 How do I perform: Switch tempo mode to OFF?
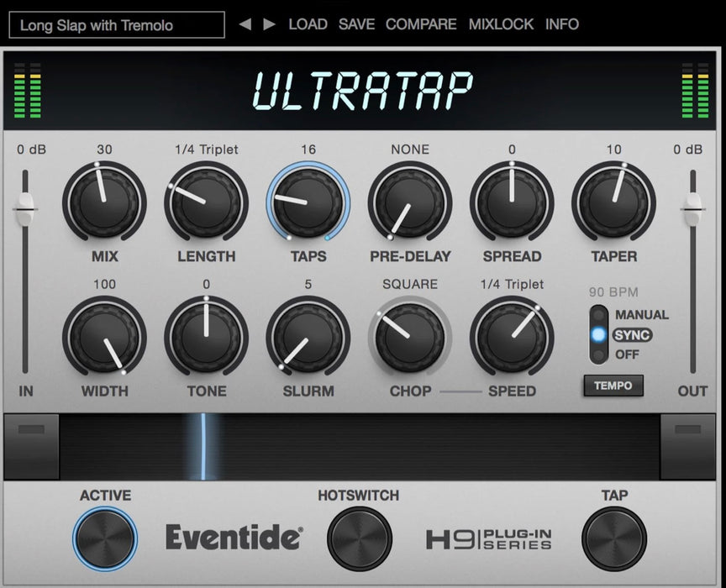598,354
